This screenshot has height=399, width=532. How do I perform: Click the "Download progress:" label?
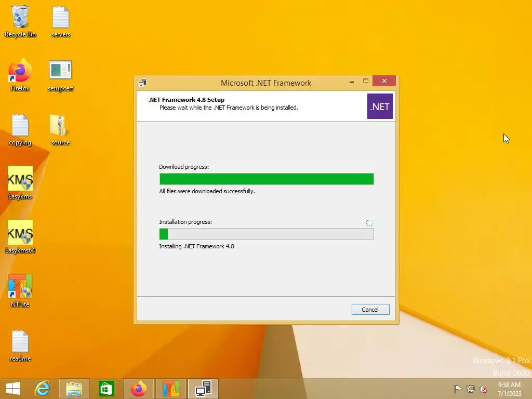point(184,167)
